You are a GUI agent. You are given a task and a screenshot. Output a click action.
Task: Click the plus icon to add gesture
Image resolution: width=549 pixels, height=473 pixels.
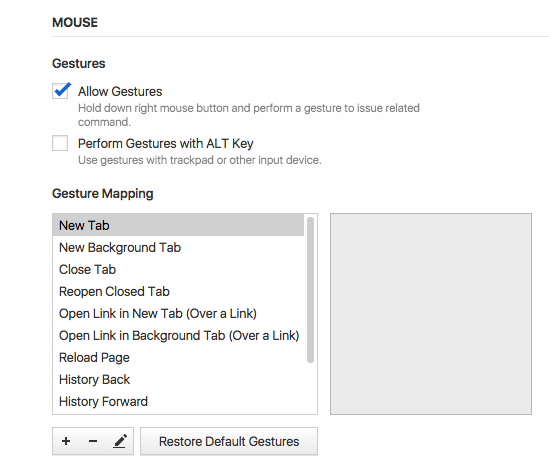66,441
